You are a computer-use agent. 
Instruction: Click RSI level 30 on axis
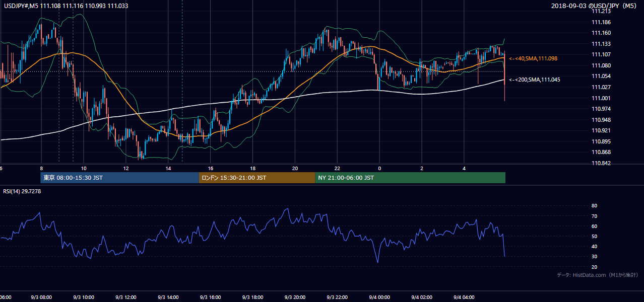tap(594, 257)
